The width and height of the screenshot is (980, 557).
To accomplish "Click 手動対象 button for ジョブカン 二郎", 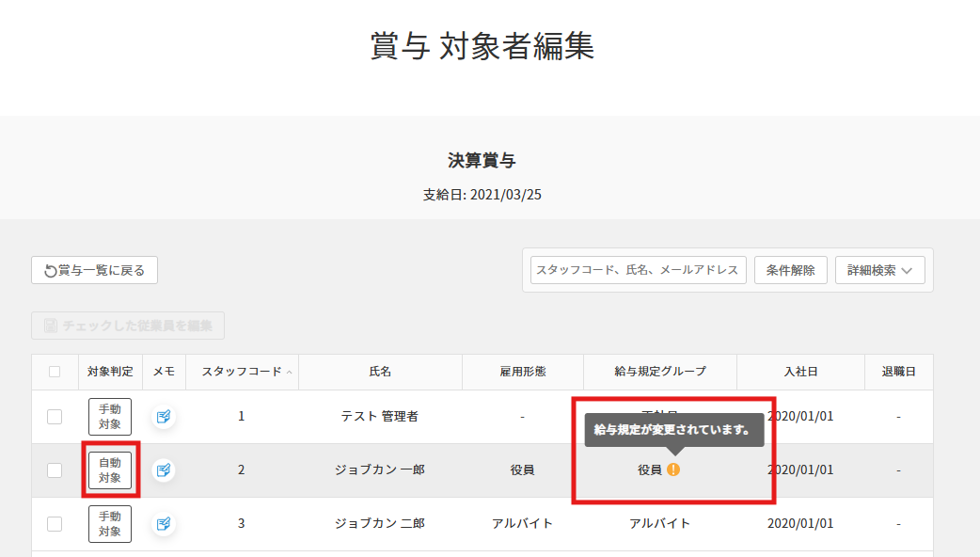I will tap(109, 524).
